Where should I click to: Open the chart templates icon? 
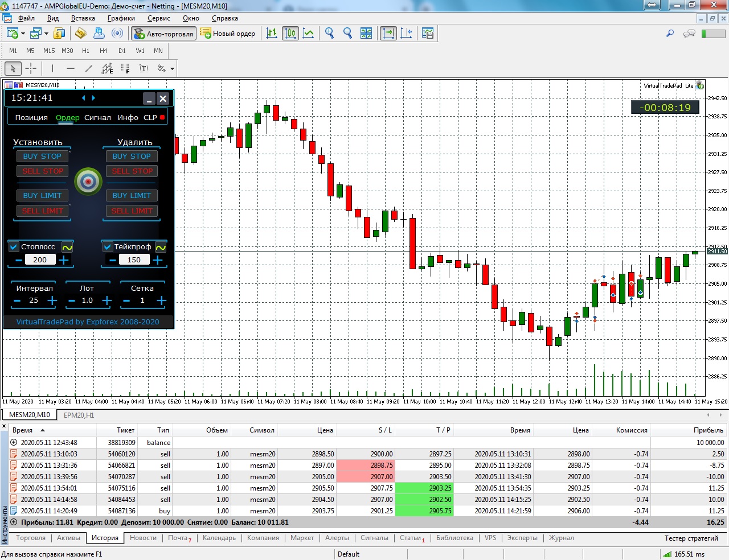[428, 34]
